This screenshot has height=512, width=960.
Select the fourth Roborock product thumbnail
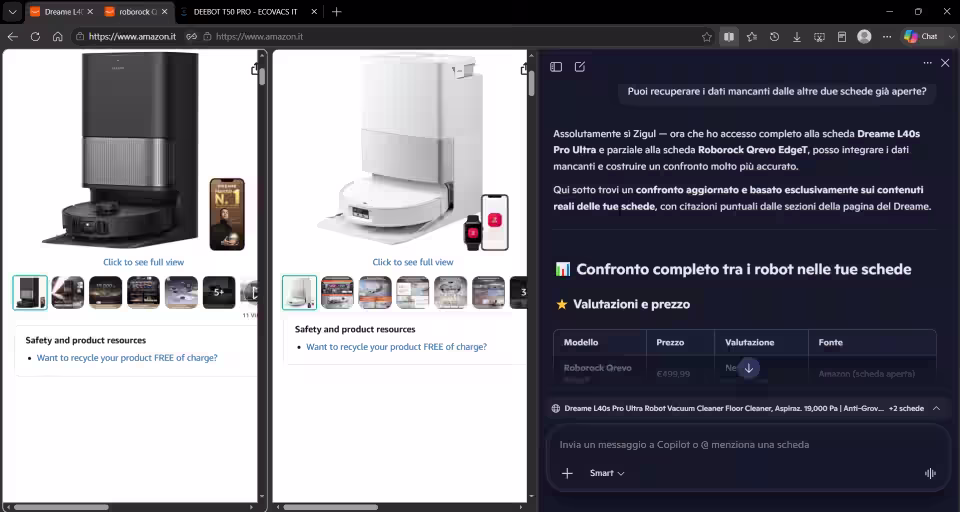(413, 293)
